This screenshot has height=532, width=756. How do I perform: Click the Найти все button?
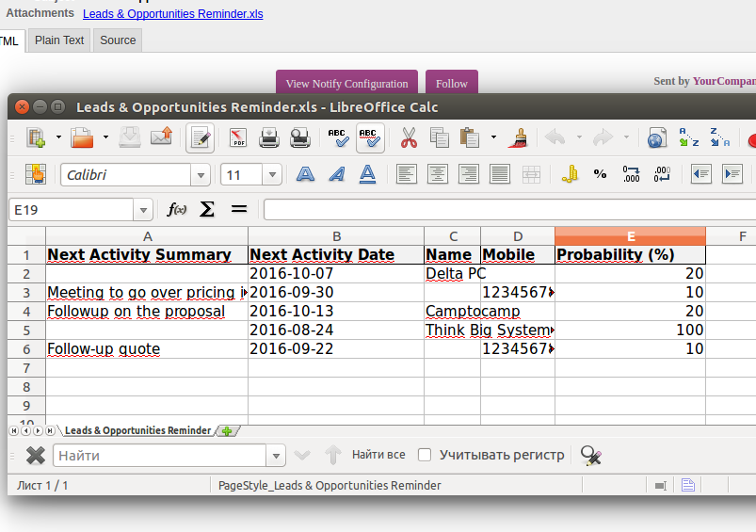[x=378, y=455]
